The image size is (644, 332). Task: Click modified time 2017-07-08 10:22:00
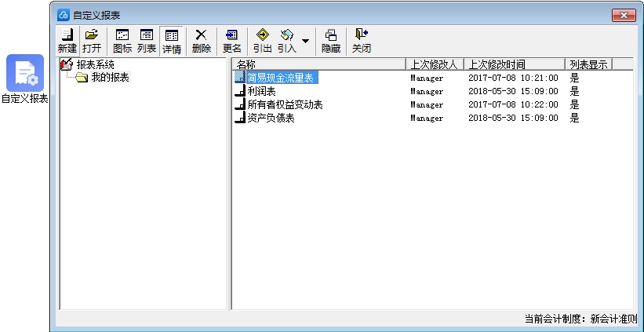click(513, 104)
